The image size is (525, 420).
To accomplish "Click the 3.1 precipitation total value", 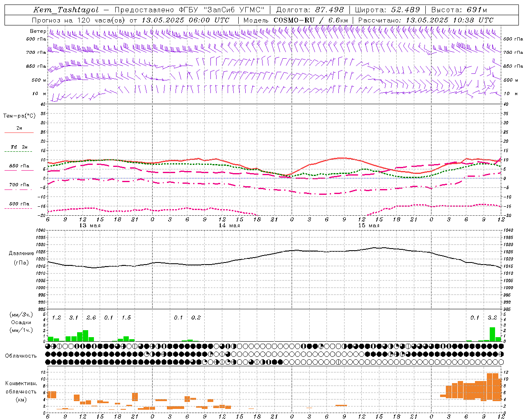I will tap(73, 318).
